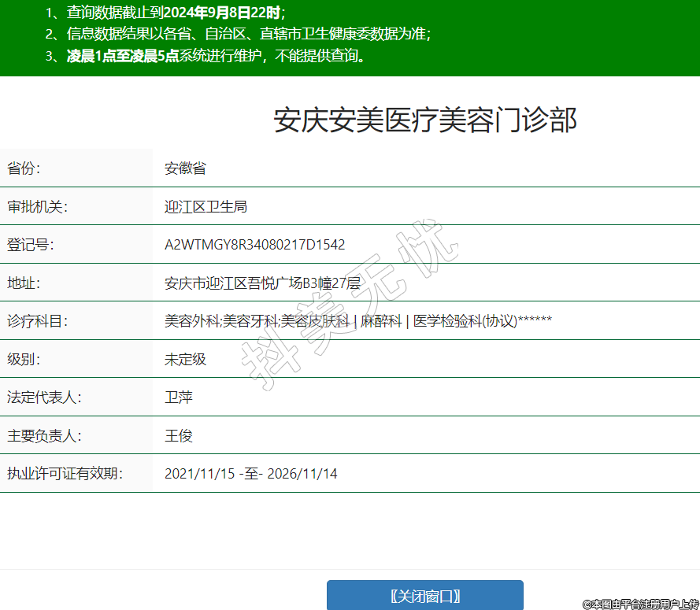This screenshot has width=700, height=610.
Task: Click the approving authority 迎江区卫生局
Action: pos(206,207)
